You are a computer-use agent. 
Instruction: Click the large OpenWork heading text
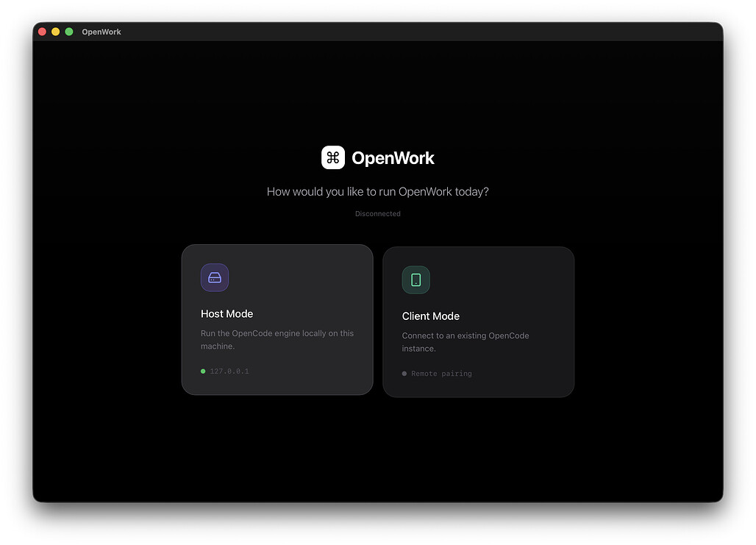tap(393, 158)
